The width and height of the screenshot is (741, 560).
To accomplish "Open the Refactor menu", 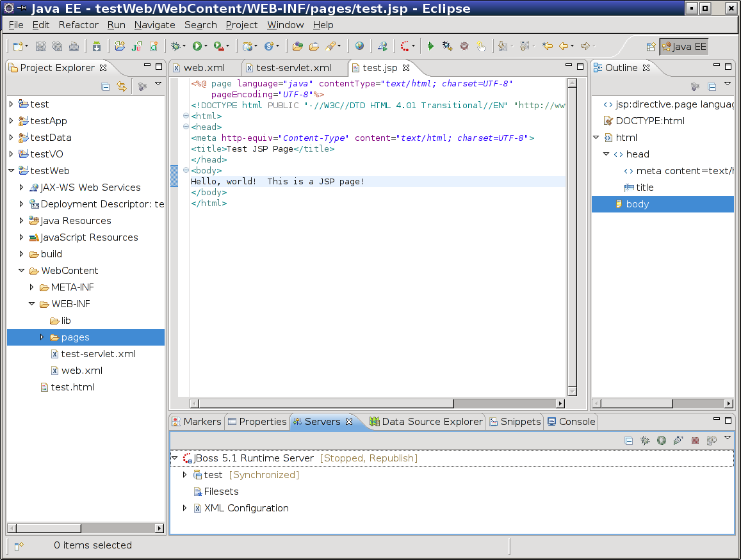I will (x=78, y=24).
